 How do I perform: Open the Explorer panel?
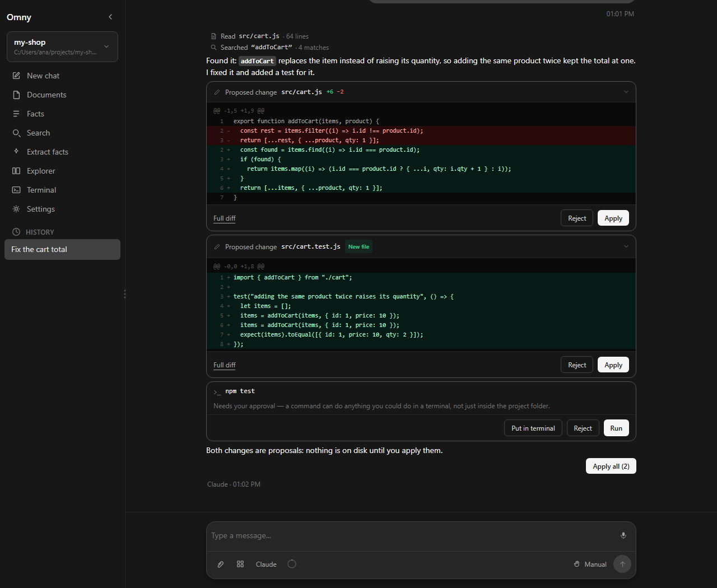tap(62, 171)
